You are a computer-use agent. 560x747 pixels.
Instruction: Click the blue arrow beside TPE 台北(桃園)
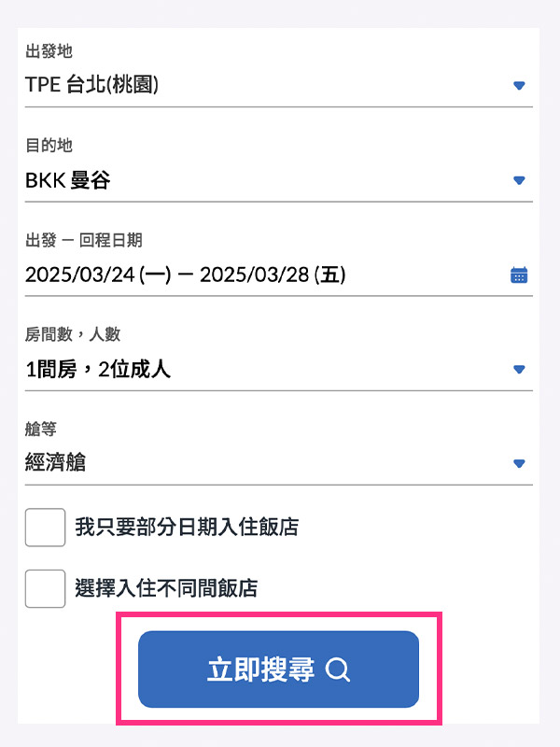tap(520, 86)
